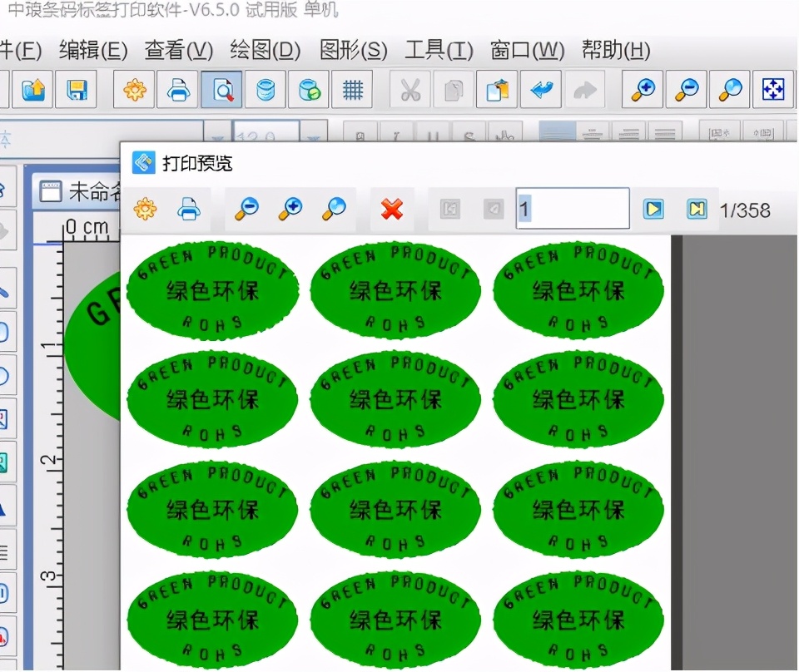The image size is (799, 672).
Task: Zoom out on the print preview
Action: 246,209
